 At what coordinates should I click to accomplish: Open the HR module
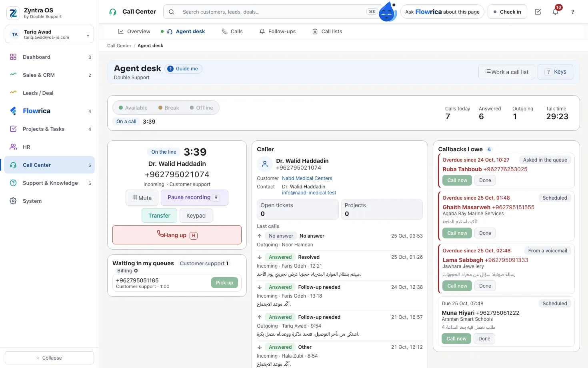click(50, 147)
